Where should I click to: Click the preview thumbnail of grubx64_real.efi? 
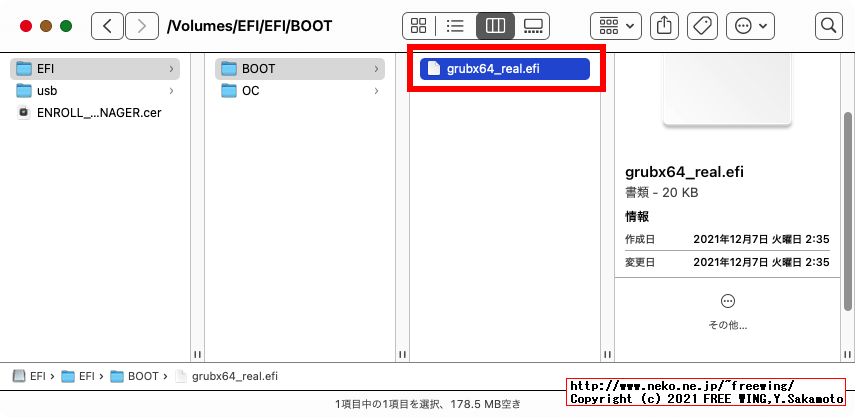click(x=727, y=90)
